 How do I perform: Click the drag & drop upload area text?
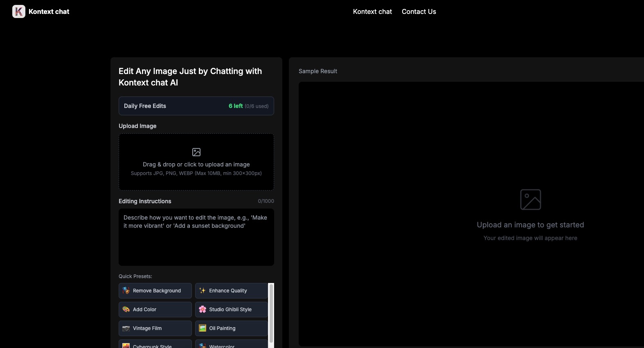196,164
